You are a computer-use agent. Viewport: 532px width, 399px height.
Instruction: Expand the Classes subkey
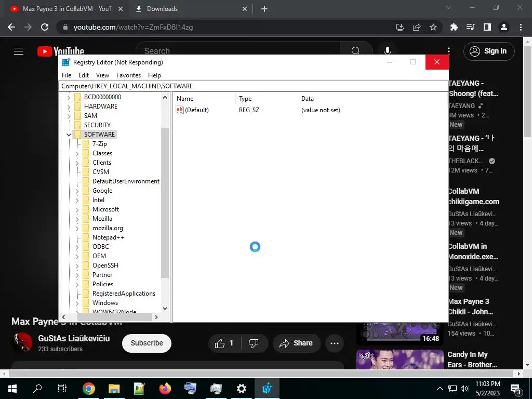coord(77,154)
